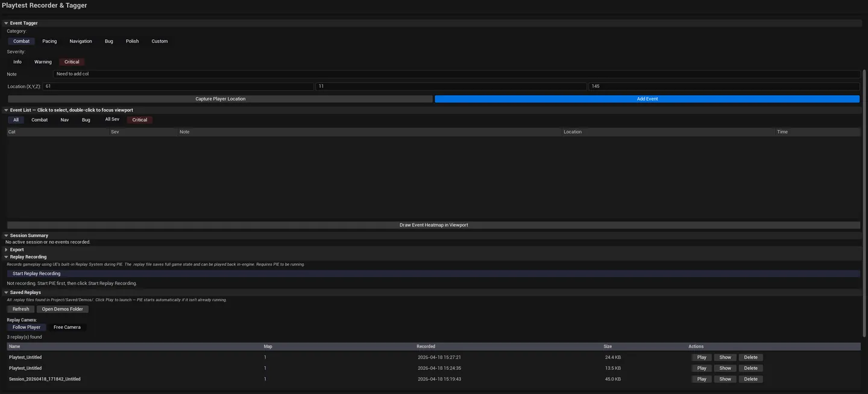Filter event list by Combat

pyautogui.click(x=40, y=120)
